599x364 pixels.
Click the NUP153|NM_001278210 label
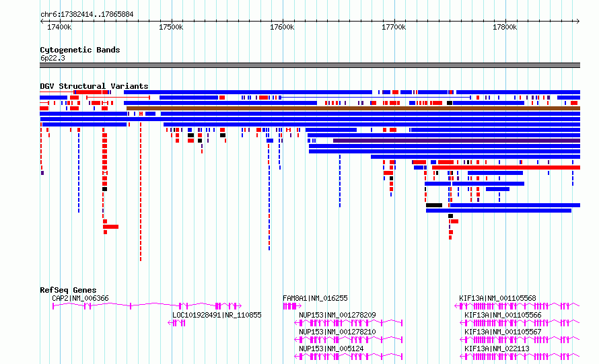tap(337, 332)
